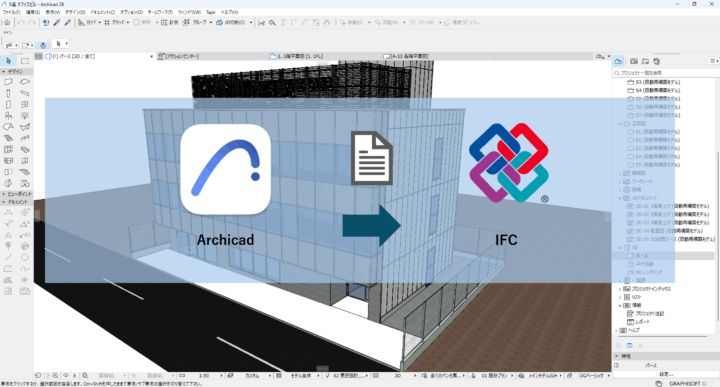Screen dimensions: 720x387
Task: Pick the eyedropper pick-up parameters icon
Action: pyautogui.click(x=57, y=22)
